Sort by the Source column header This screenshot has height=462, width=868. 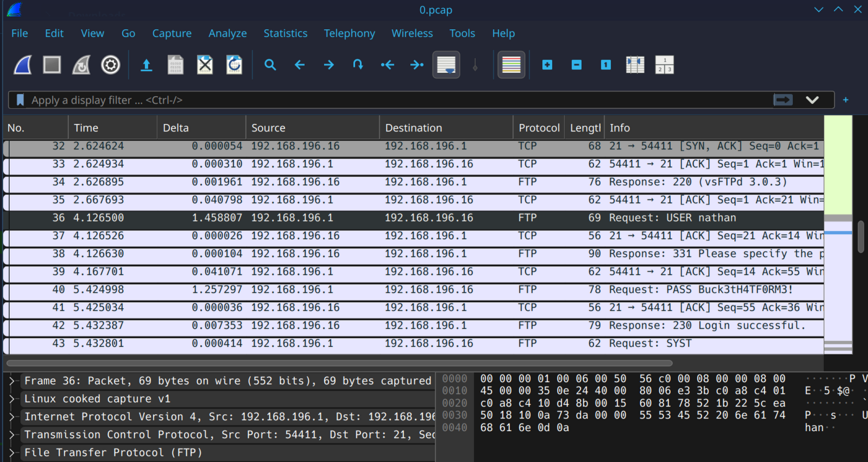click(x=312, y=128)
